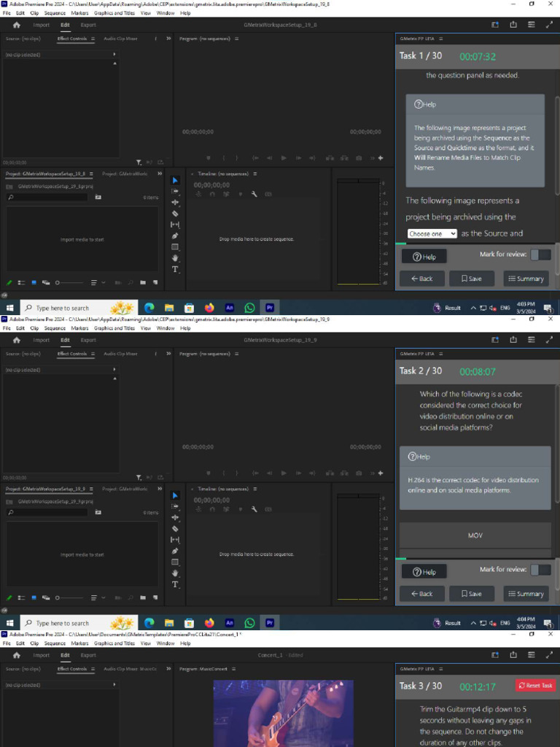Open the Choose one dropdown in Task 1
The image size is (560, 747).
pos(432,233)
